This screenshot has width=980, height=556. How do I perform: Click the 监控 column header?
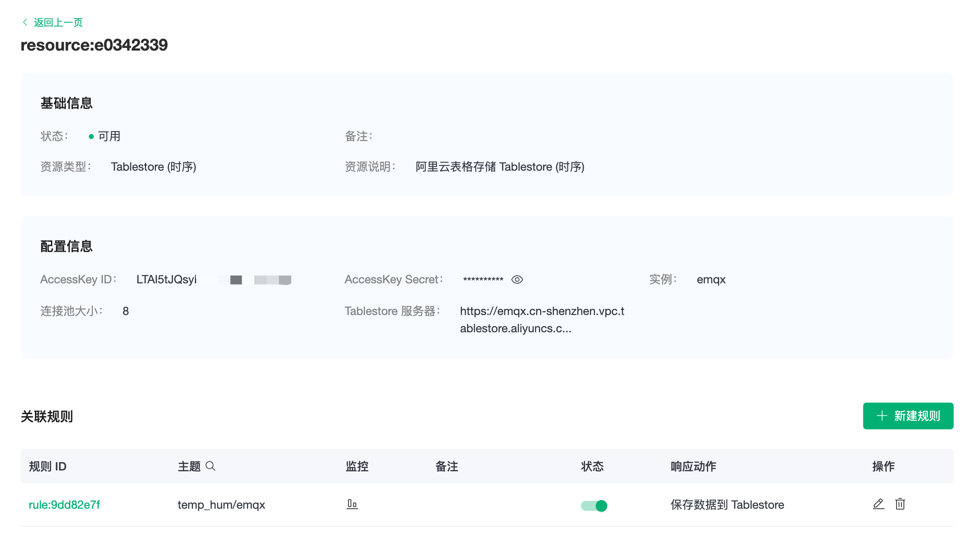[x=357, y=466]
